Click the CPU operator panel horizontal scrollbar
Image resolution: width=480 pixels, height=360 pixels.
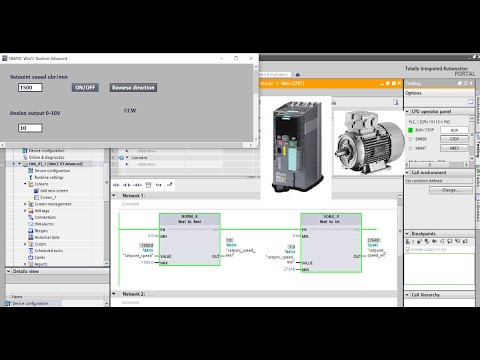tap(437, 165)
